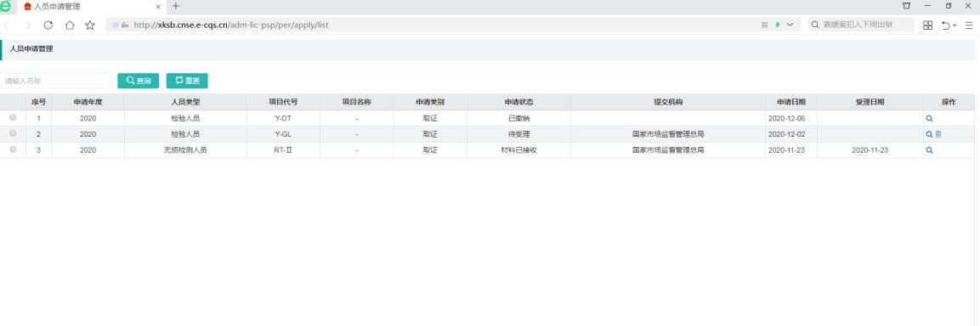The height and width of the screenshot is (326, 980).
Task: Click the Y-GL project code cell
Action: tap(283, 134)
